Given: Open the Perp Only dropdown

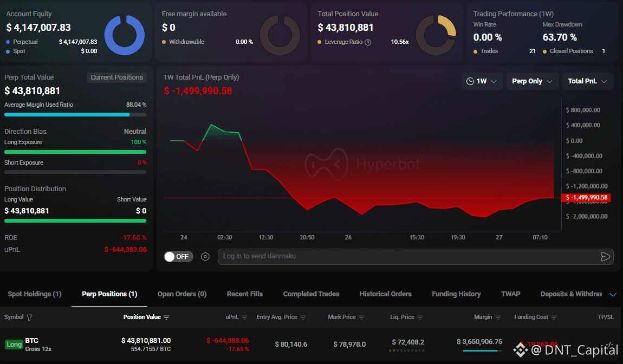Looking at the screenshot, I should [x=531, y=81].
